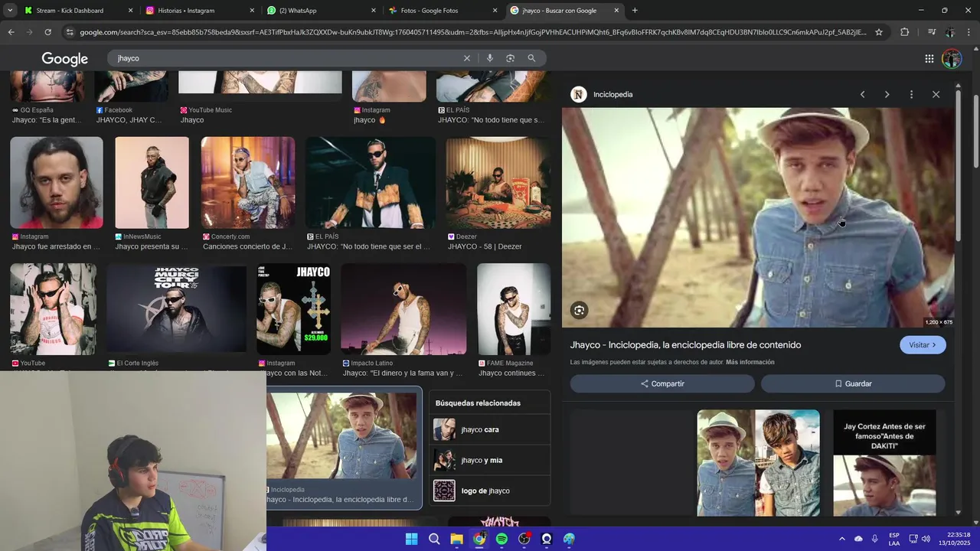Search inside image with Lens overlay icon
The width and height of the screenshot is (980, 551).
pos(580,310)
